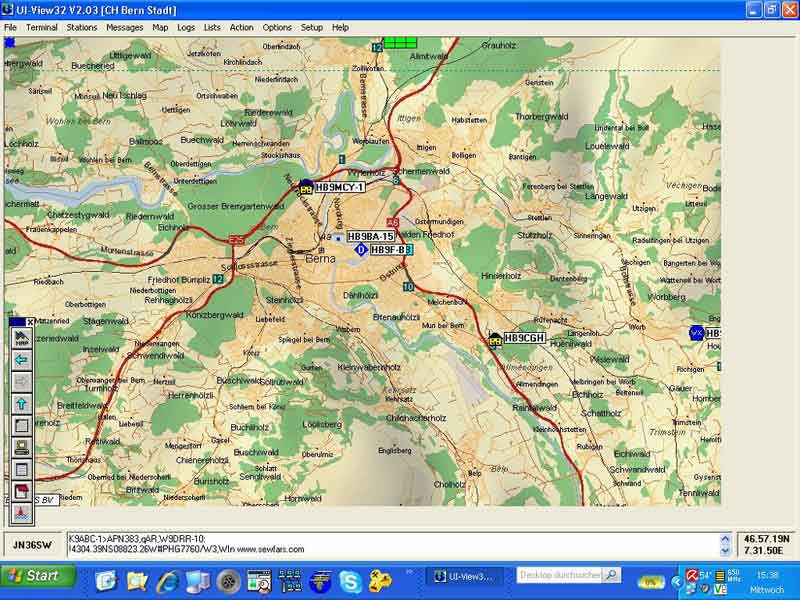Click the Windows Start button
Screen dimensions: 800x600
(38, 576)
